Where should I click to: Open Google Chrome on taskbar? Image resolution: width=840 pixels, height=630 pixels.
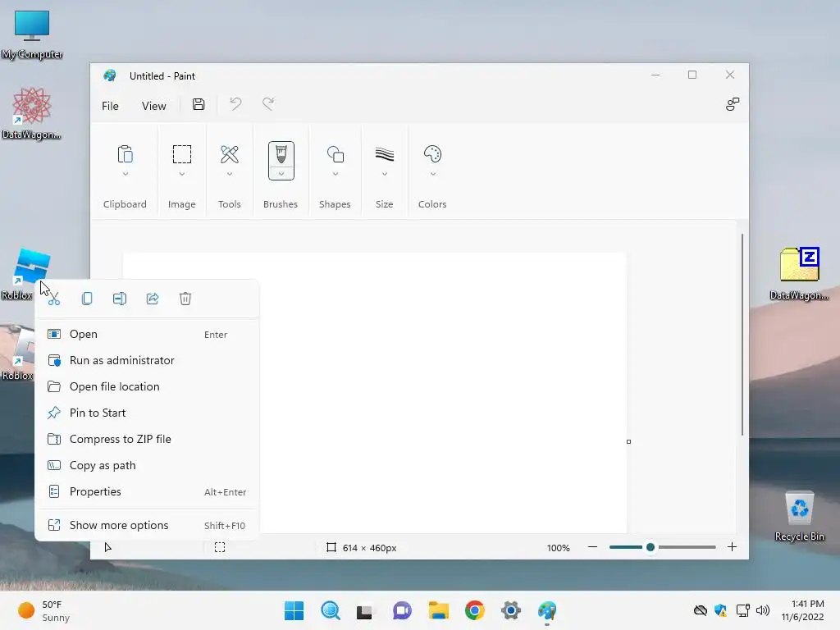[475, 610]
